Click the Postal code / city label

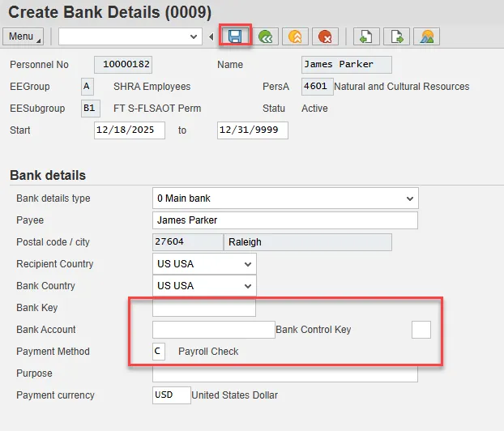tap(53, 242)
